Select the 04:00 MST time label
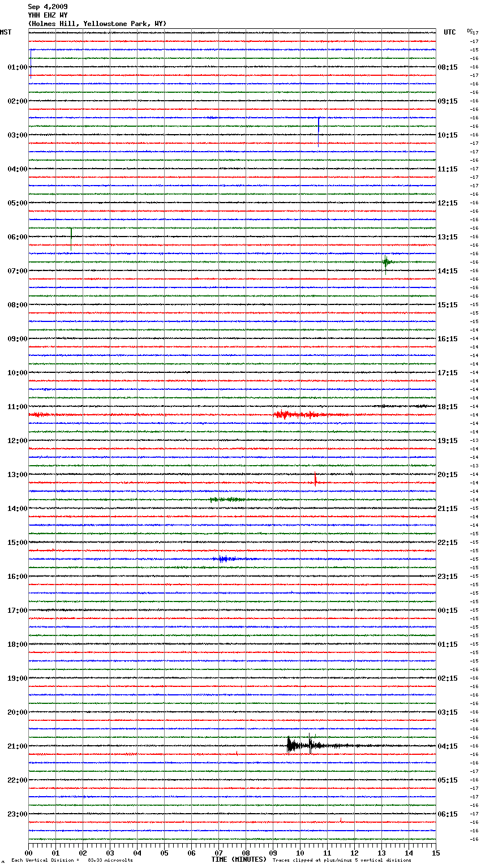481x868 pixels. [18, 169]
